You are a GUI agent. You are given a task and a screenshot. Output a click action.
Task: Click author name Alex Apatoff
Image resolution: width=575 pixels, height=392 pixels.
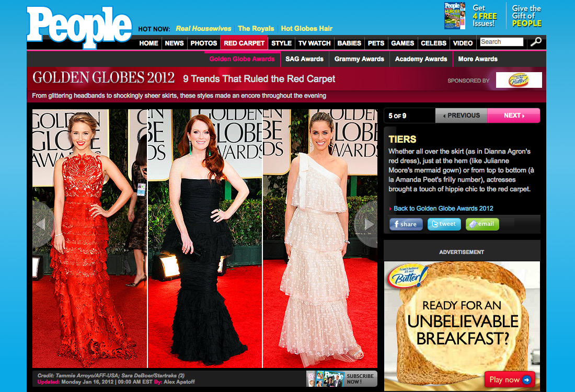pos(179,382)
